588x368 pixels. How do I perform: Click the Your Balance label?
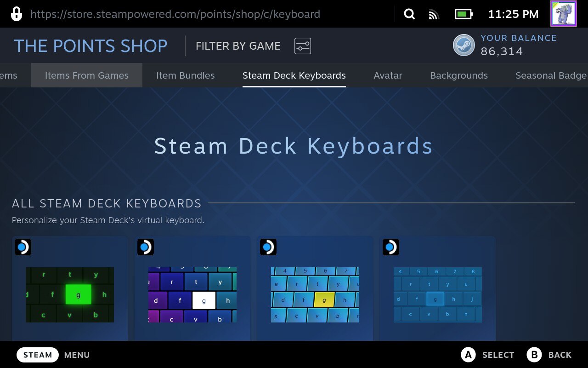pos(519,38)
